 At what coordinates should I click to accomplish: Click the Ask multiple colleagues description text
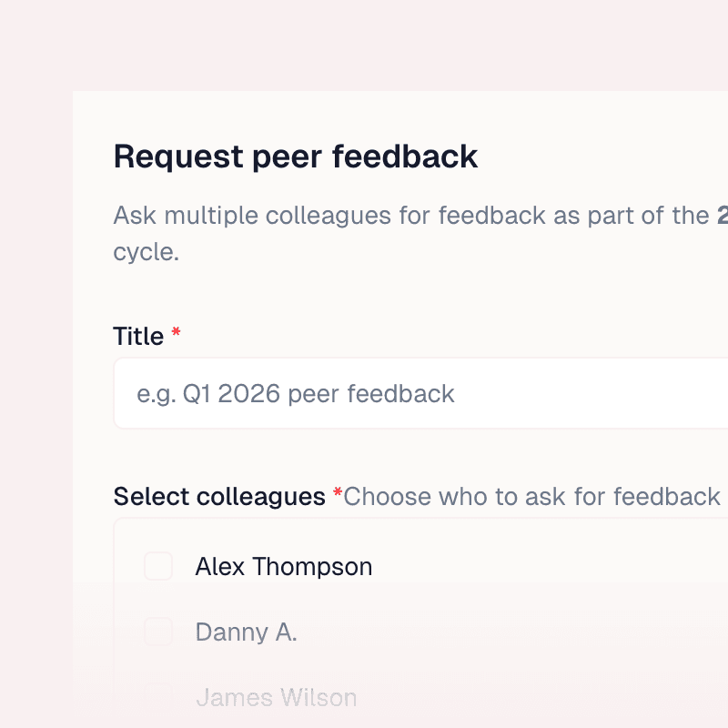[x=364, y=216]
